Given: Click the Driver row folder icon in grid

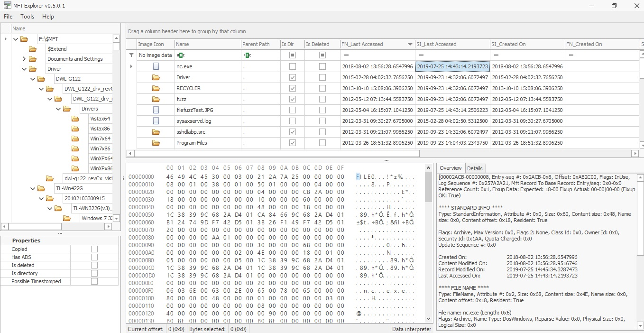Looking at the screenshot, I should [156, 77].
